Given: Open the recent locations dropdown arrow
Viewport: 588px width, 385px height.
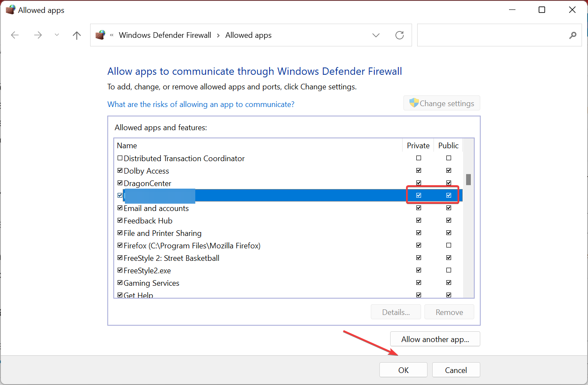Looking at the screenshot, I should [57, 35].
